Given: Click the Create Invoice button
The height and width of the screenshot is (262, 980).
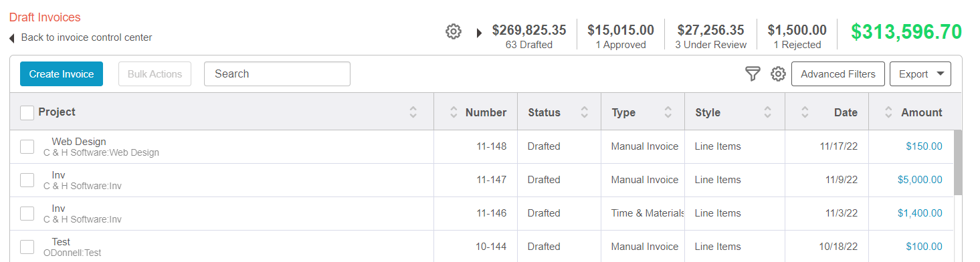Looking at the screenshot, I should [62, 74].
